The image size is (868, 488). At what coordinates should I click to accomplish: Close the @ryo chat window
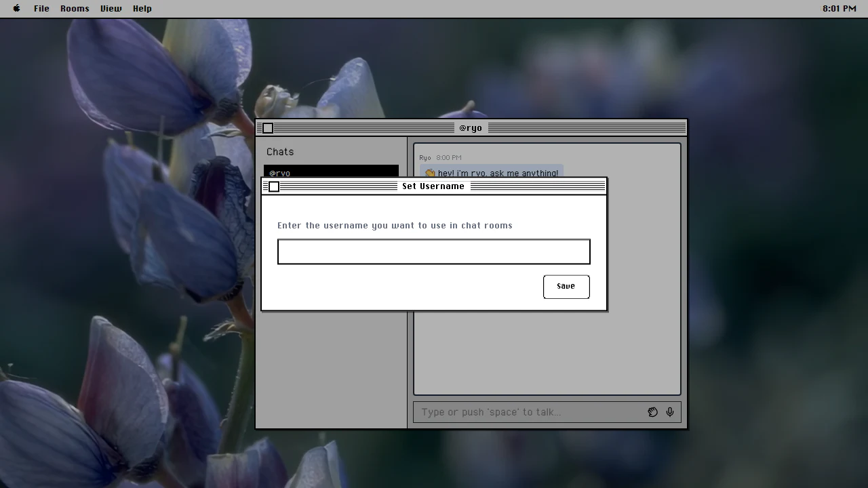[x=268, y=128]
